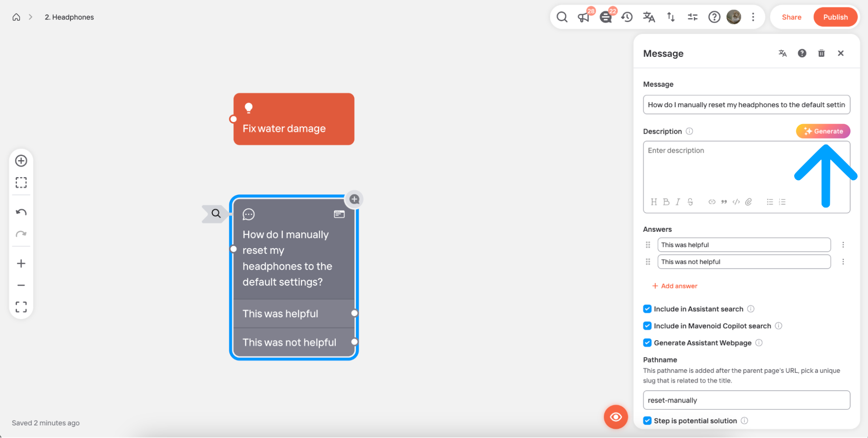Click the import/export arrows icon

(x=671, y=17)
